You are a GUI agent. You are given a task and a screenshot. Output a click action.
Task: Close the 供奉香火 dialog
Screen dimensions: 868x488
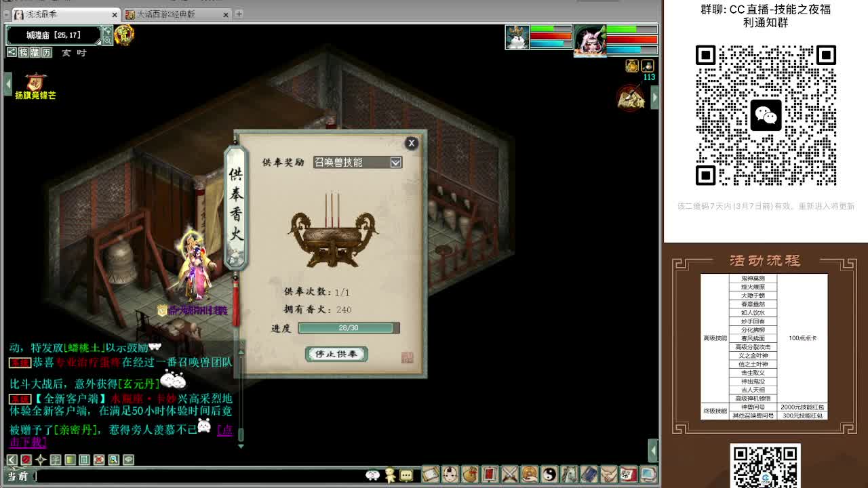click(x=411, y=143)
